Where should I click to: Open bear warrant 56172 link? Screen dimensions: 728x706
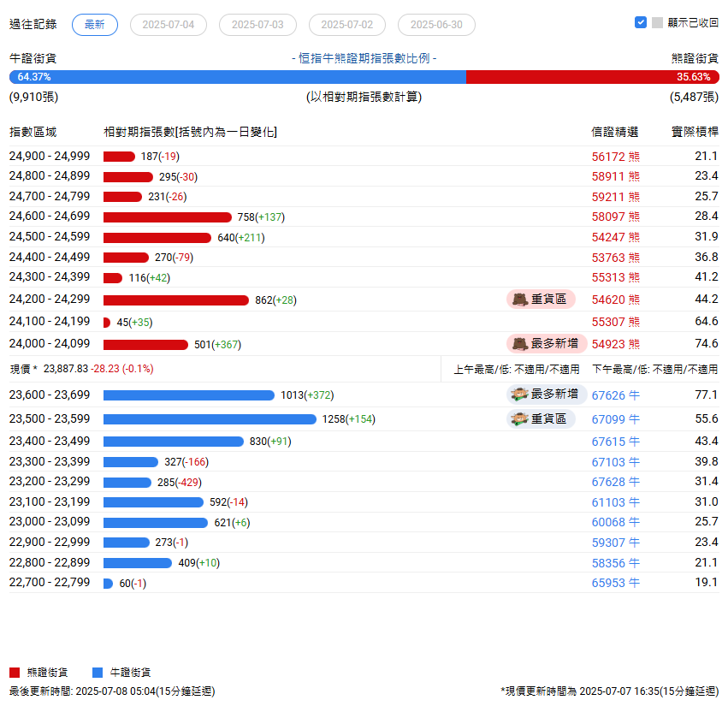click(x=615, y=157)
